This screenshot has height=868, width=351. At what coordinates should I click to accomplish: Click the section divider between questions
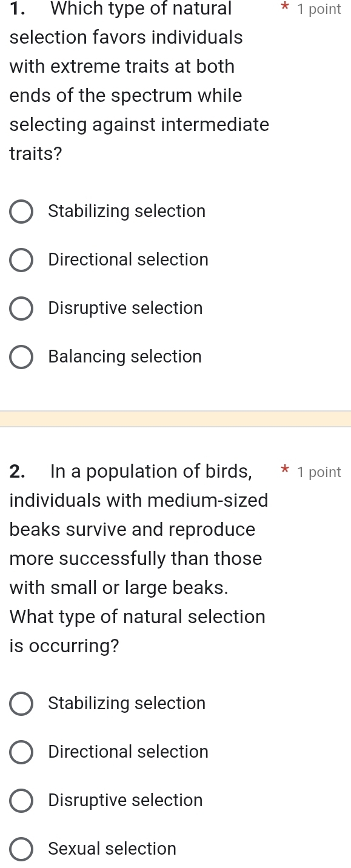175,418
